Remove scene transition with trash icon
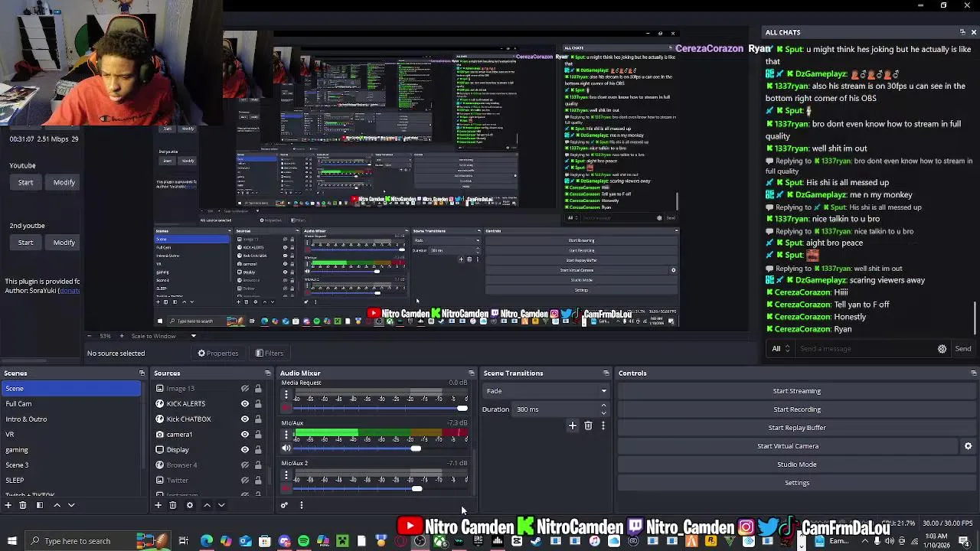The image size is (980, 551). click(588, 425)
